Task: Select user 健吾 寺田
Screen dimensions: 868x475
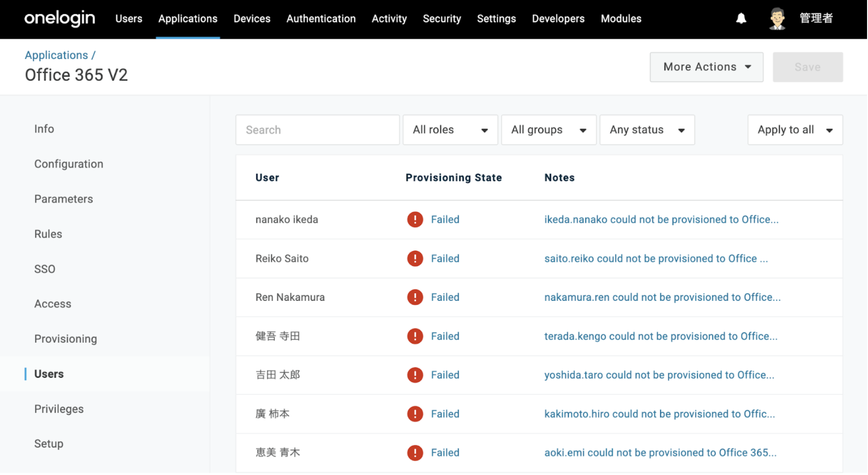Action: tap(278, 336)
